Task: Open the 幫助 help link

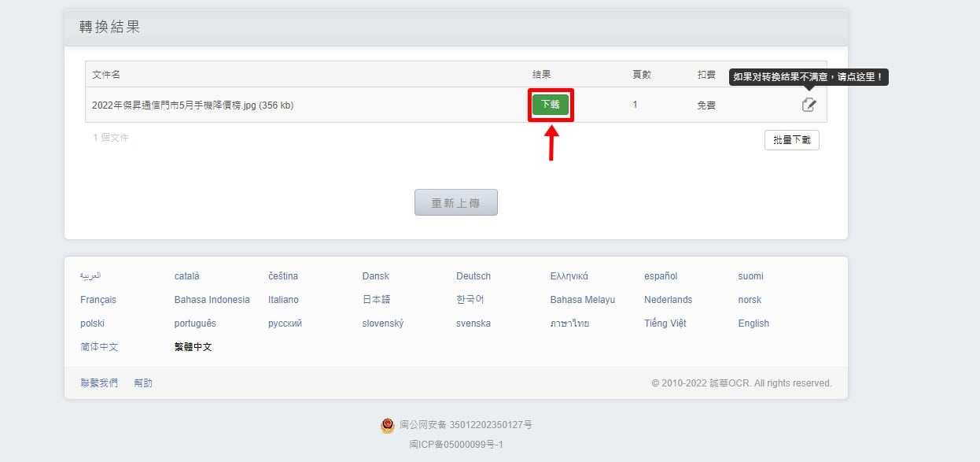Action: [143, 383]
